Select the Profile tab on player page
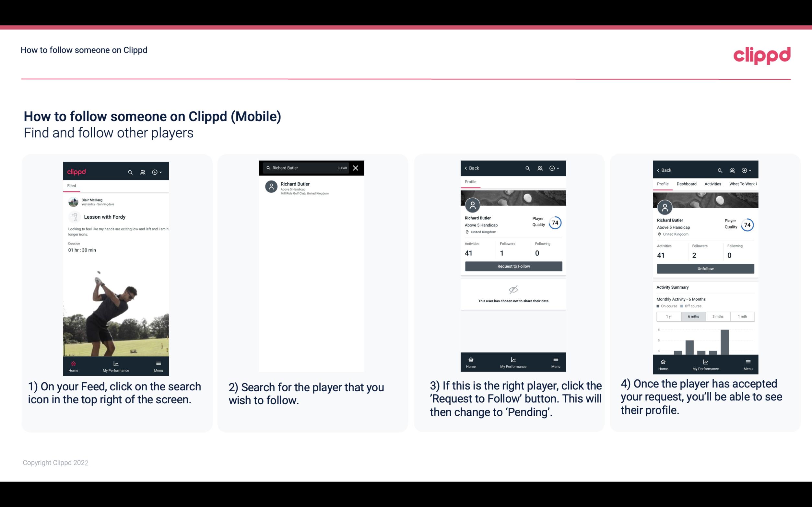This screenshot has height=507, width=812. 470,182
